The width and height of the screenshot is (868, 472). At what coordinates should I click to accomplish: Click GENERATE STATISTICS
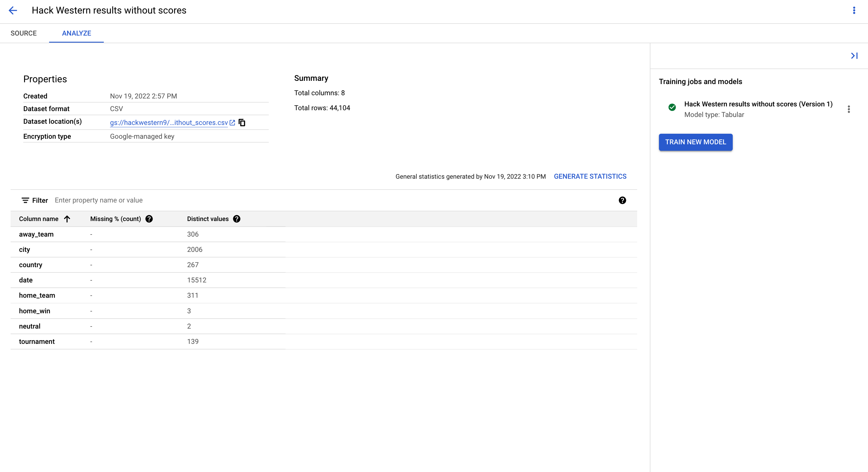590,177
